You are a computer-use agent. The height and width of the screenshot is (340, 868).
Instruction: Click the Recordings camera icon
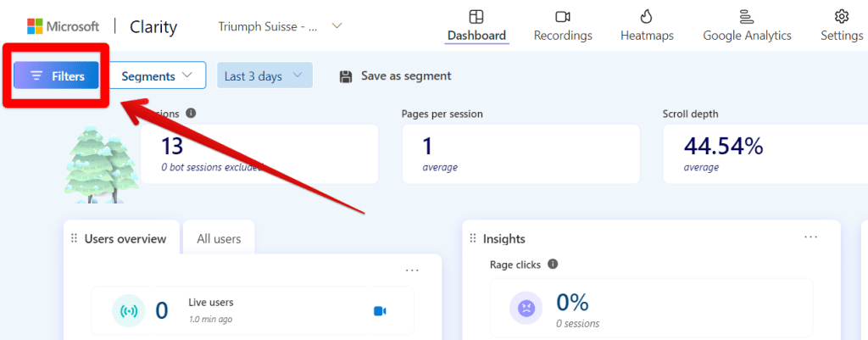click(x=563, y=16)
